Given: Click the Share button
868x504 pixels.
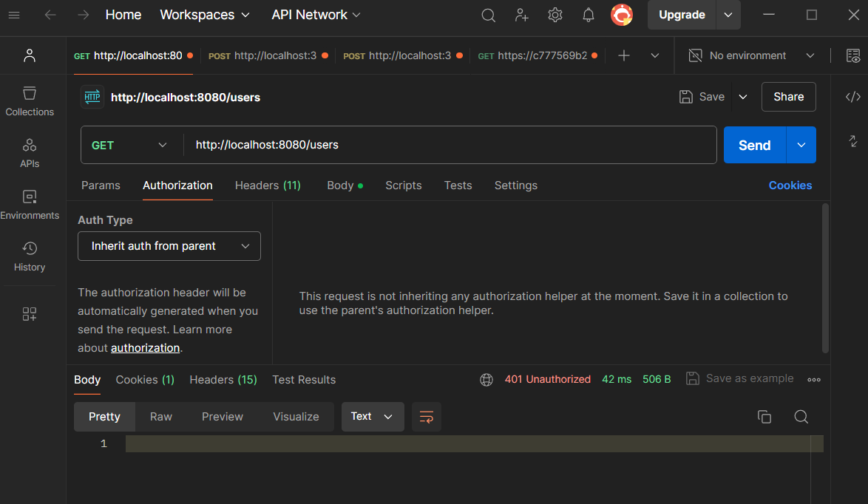Looking at the screenshot, I should [x=788, y=97].
